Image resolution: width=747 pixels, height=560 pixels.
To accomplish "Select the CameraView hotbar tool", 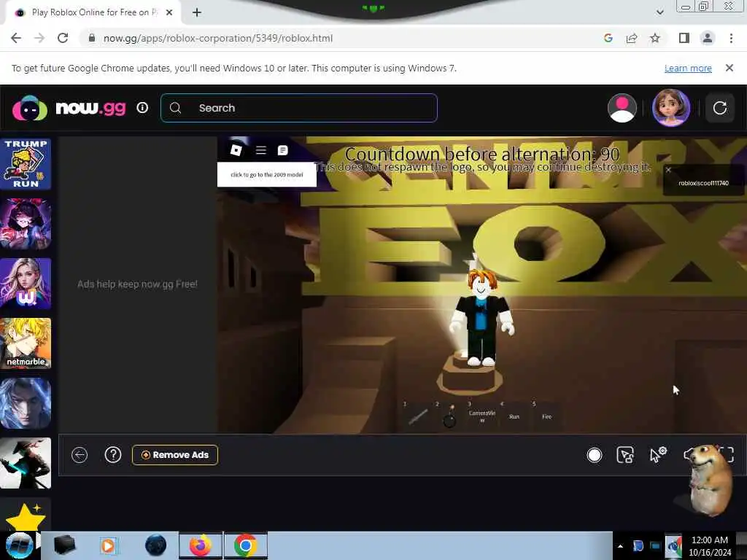I will pyautogui.click(x=482, y=415).
